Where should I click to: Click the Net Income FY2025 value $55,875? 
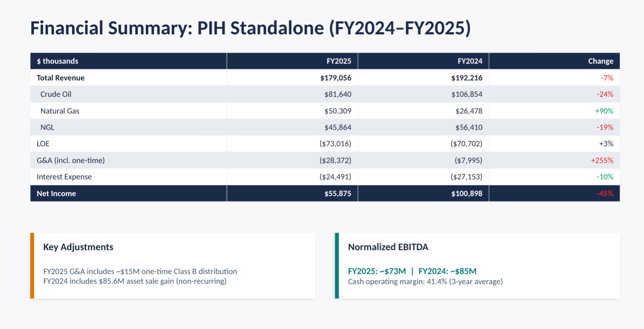pyautogui.click(x=337, y=193)
